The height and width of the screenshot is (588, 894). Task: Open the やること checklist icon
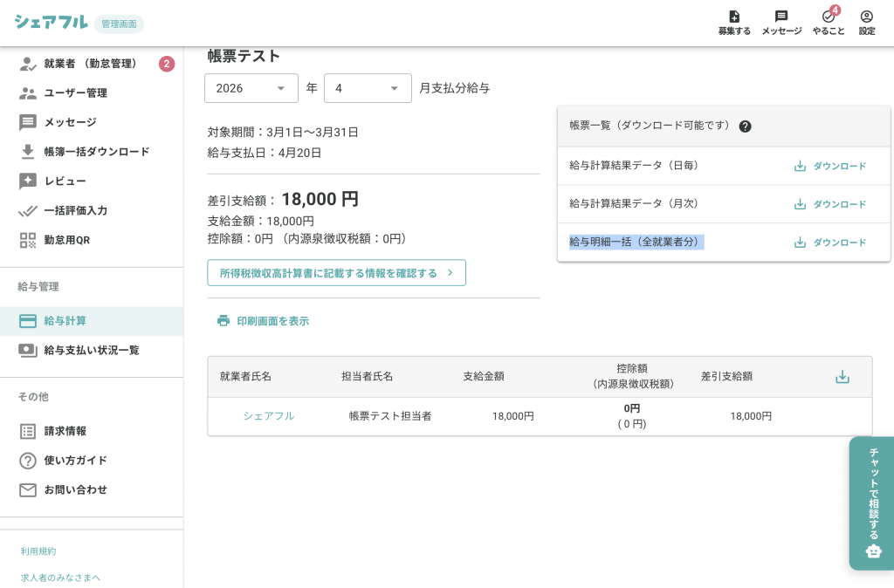(829, 17)
